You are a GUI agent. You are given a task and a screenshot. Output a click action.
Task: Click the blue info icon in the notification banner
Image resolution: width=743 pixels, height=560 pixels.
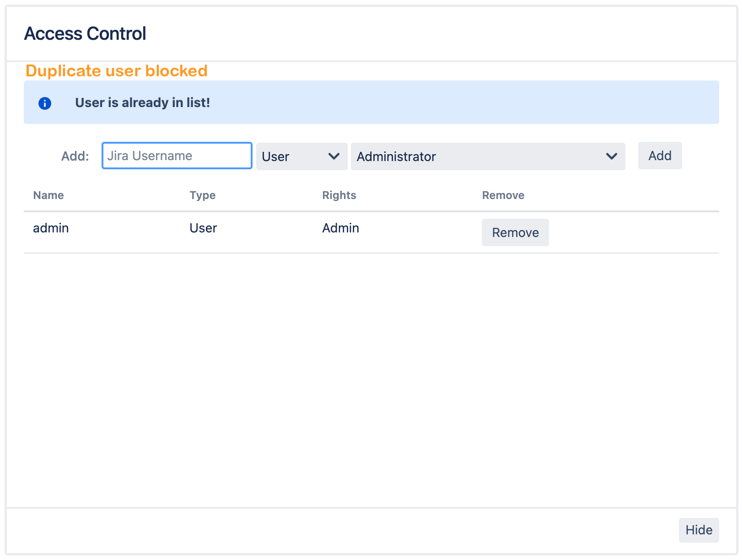[x=45, y=103]
